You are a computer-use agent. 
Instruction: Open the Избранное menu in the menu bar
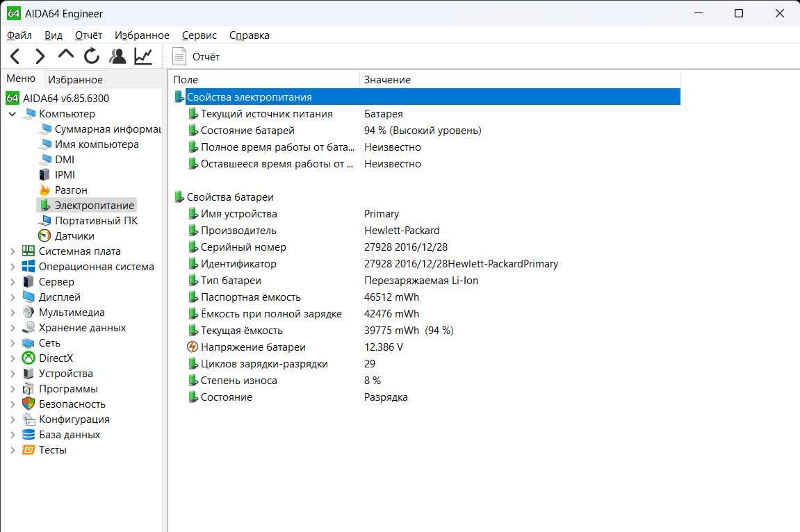[142, 35]
